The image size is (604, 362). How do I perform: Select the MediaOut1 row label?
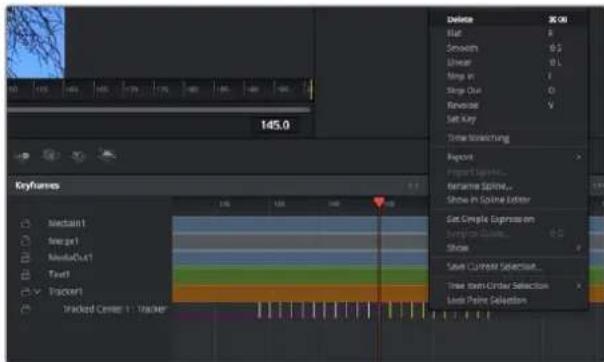tap(70, 257)
